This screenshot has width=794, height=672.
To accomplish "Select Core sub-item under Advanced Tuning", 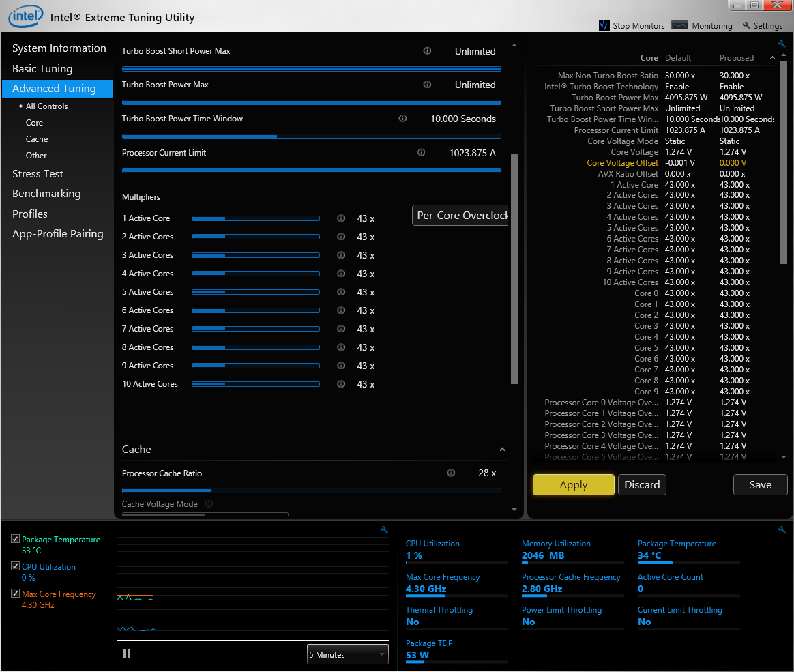I will pos(34,123).
